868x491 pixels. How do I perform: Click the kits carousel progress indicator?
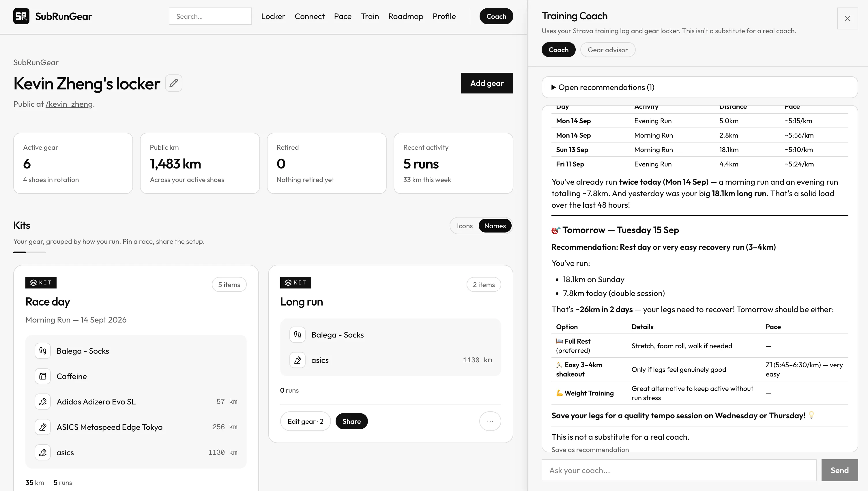point(29,252)
